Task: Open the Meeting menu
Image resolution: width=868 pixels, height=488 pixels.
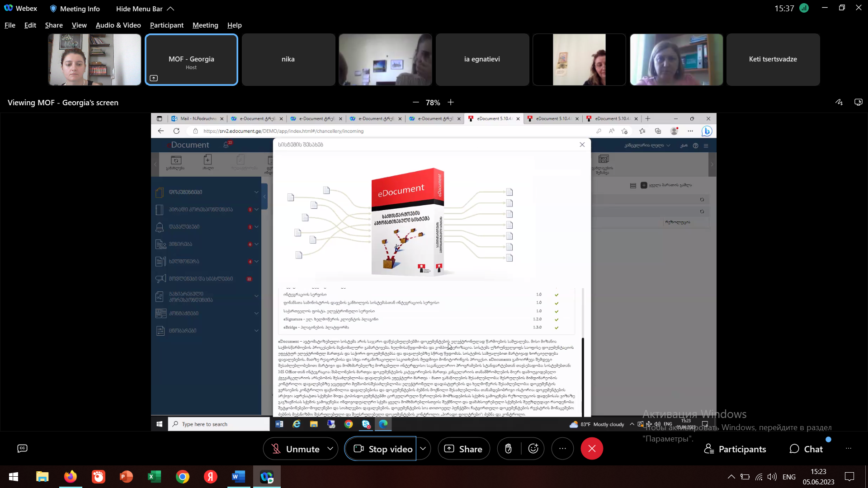Action: [205, 25]
